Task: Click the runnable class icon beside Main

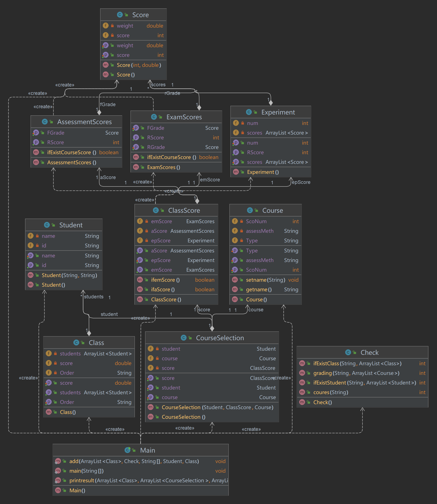Action: click(x=128, y=450)
